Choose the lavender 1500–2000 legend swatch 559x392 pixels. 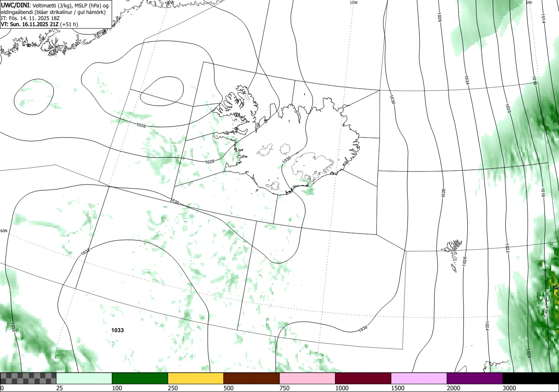coord(419,378)
